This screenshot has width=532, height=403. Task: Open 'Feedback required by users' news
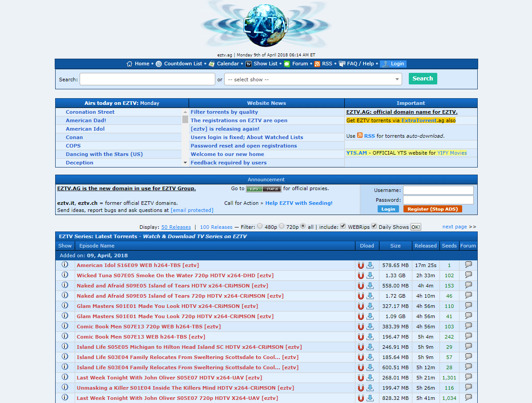(x=229, y=163)
